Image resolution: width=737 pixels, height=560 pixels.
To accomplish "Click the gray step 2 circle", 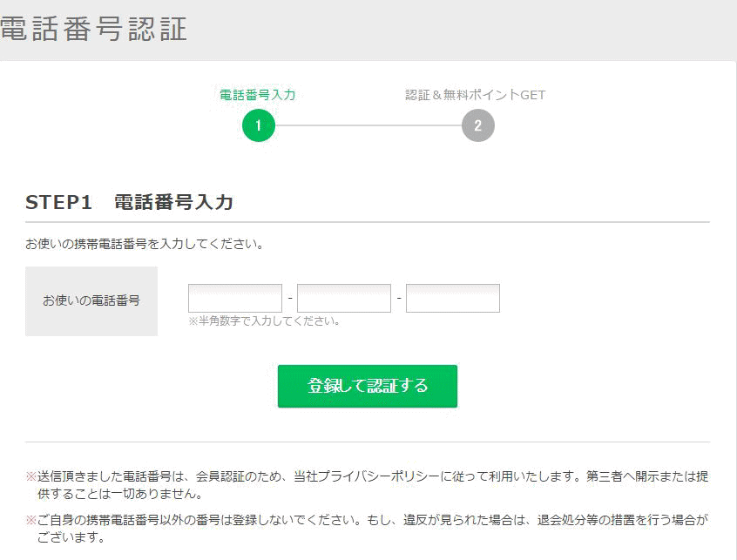I will click(x=477, y=125).
